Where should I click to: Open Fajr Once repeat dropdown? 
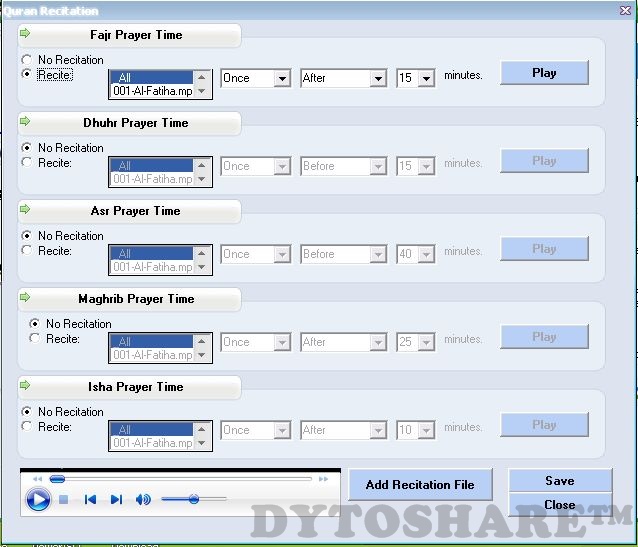(256, 78)
